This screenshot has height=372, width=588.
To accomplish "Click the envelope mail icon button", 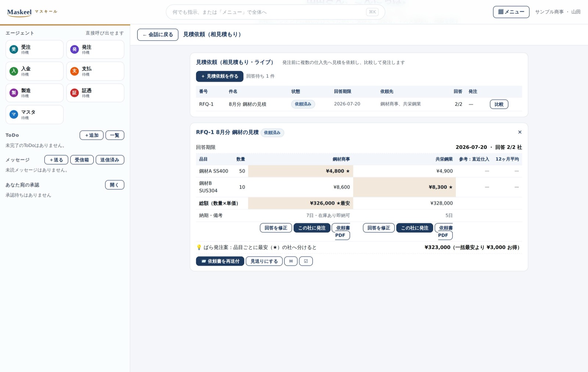I will coord(291,261).
